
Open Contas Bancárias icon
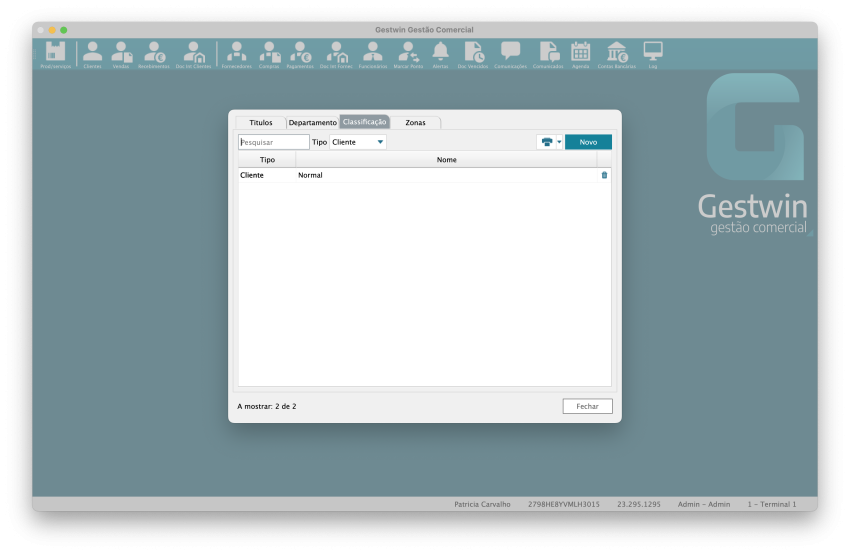point(616,53)
